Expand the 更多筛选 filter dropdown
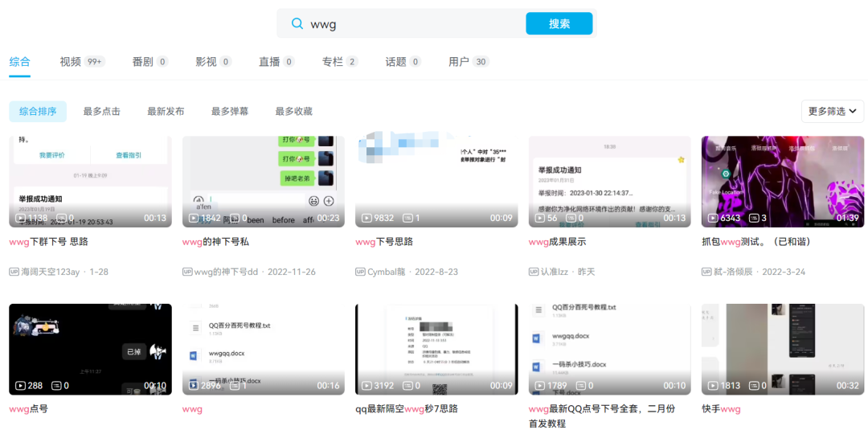868x434 pixels. [x=832, y=112]
